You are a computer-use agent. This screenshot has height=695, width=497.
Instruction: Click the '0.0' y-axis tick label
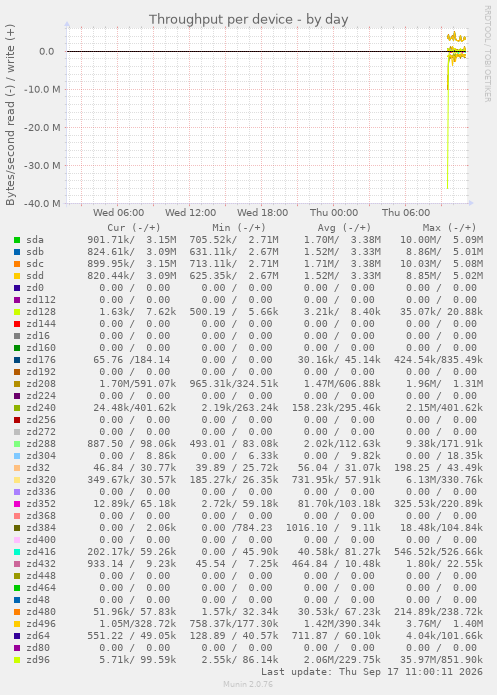pyautogui.click(x=47, y=52)
